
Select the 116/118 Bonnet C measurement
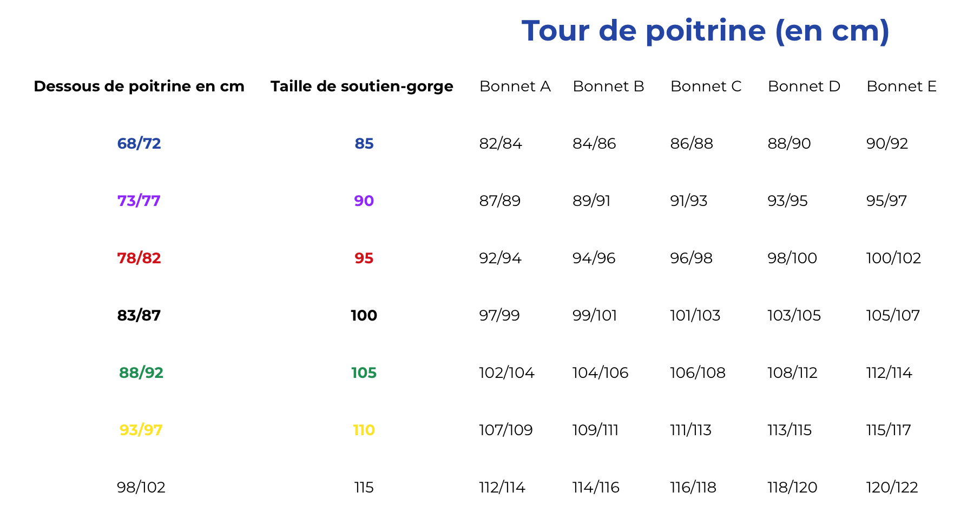point(693,488)
